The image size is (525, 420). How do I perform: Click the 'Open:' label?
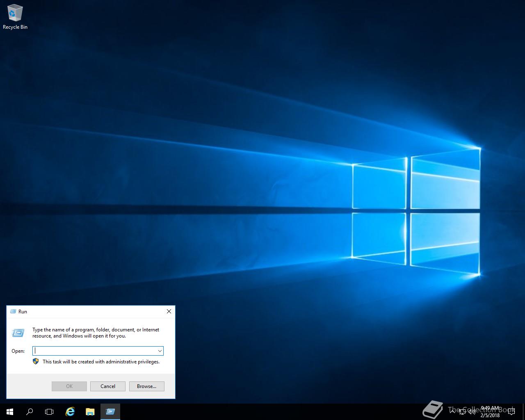point(18,351)
